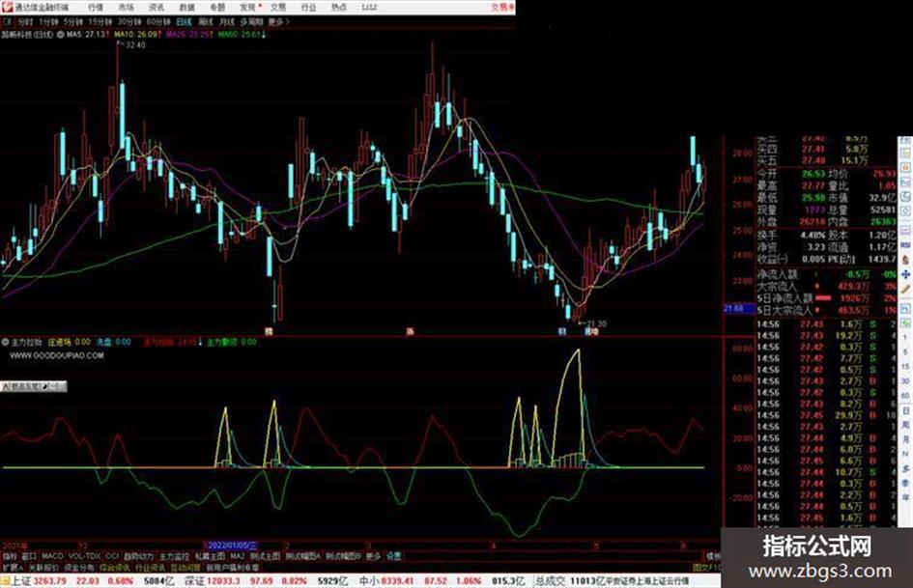913x588 pixels.
Task: Open the 行情 menu
Action: [x=96, y=8]
